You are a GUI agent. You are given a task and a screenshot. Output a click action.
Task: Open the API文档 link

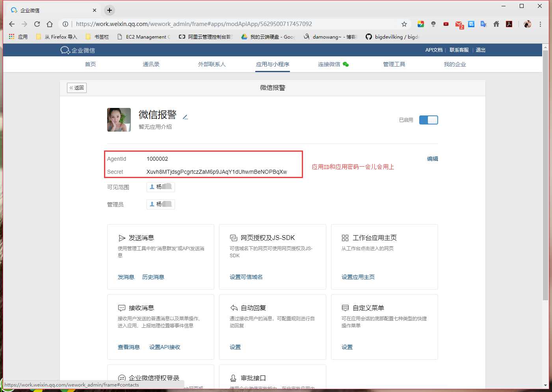click(434, 50)
